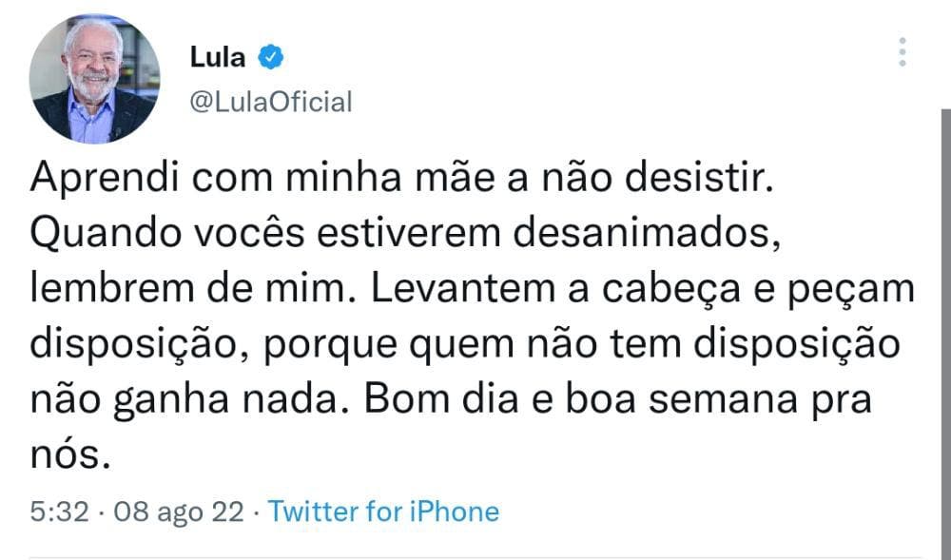
Task: Open the three-dot more options menu
Action: [x=902, y=51]
